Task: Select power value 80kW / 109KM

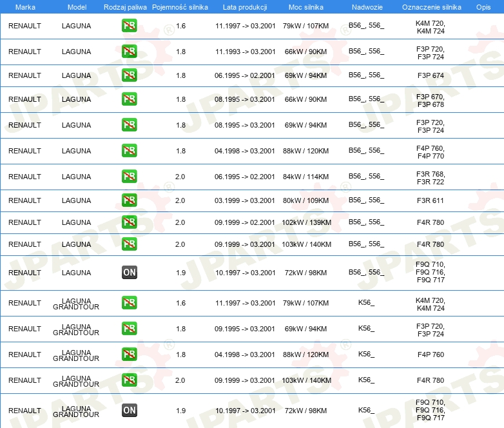Action: point(305,200)
